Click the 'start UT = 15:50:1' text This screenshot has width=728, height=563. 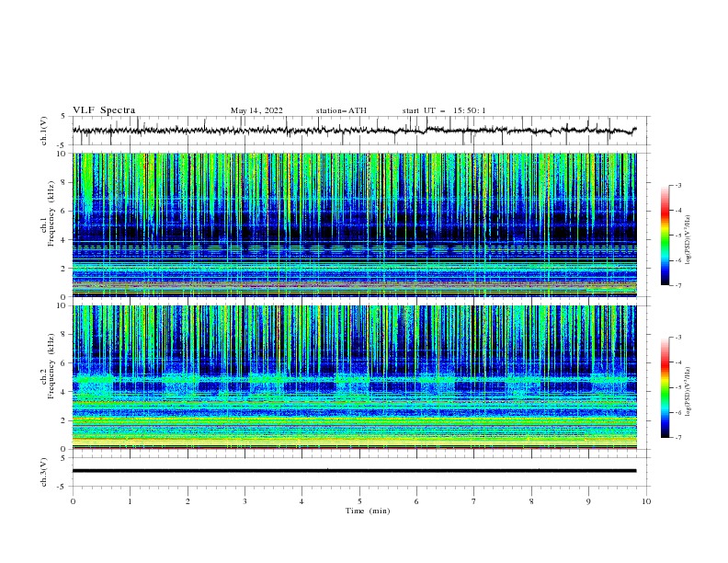pos(444,110)
